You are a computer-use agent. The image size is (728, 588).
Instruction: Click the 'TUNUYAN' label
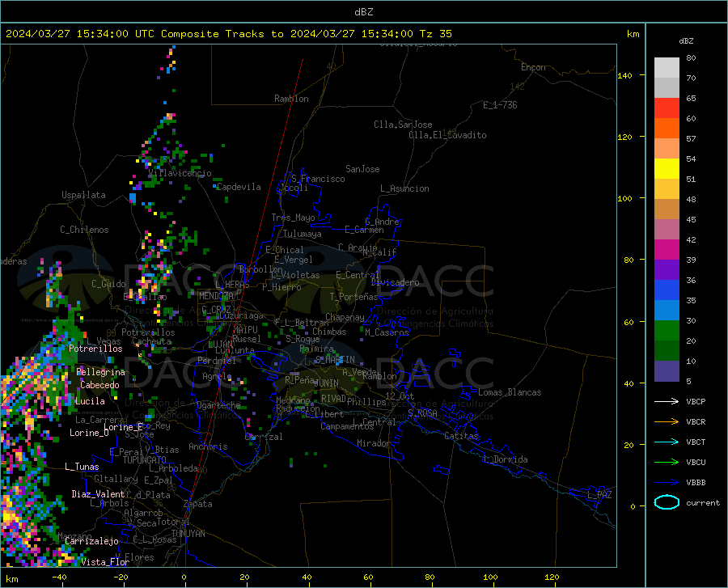point(188,534)
